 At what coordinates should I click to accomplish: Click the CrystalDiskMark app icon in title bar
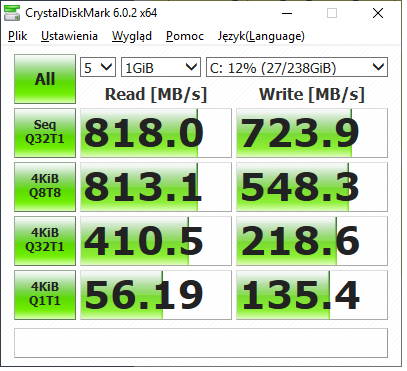[x=12, y=13]
